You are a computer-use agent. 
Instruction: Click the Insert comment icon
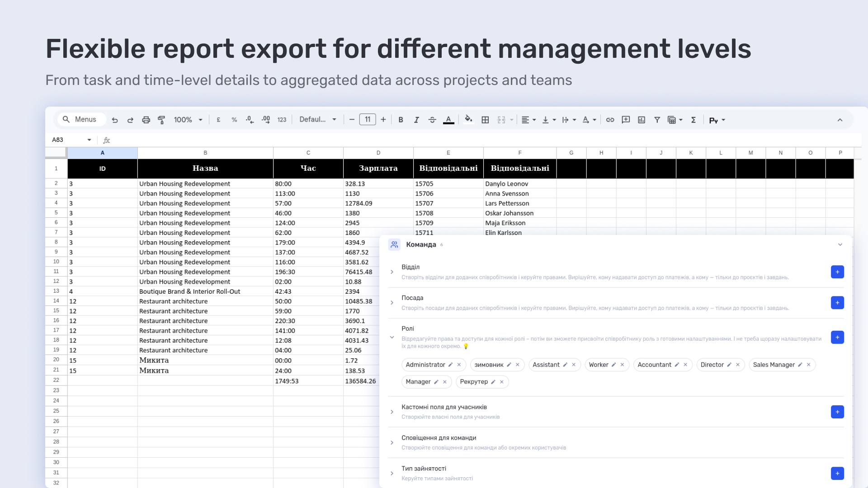coord(626,120)
